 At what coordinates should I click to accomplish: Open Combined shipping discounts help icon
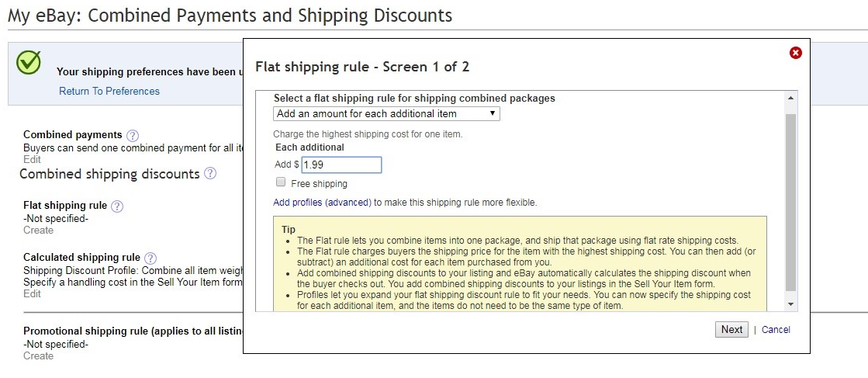(x=209, y=174)
